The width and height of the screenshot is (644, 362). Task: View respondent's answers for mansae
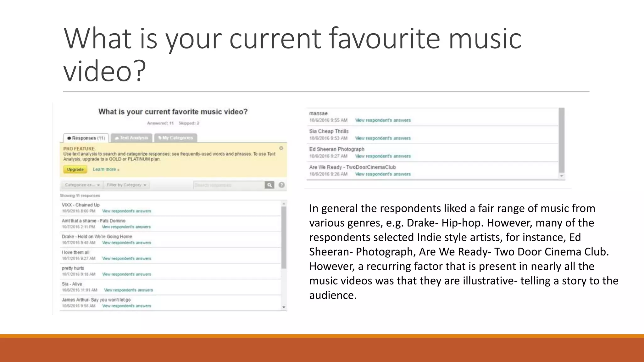(383, 120)
